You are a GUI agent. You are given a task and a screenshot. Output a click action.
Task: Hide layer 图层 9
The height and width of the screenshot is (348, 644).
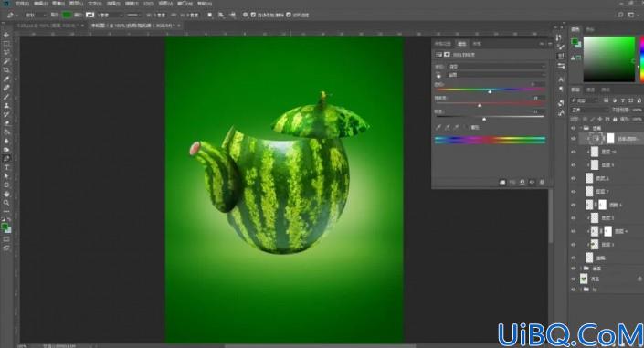point(574,164)
